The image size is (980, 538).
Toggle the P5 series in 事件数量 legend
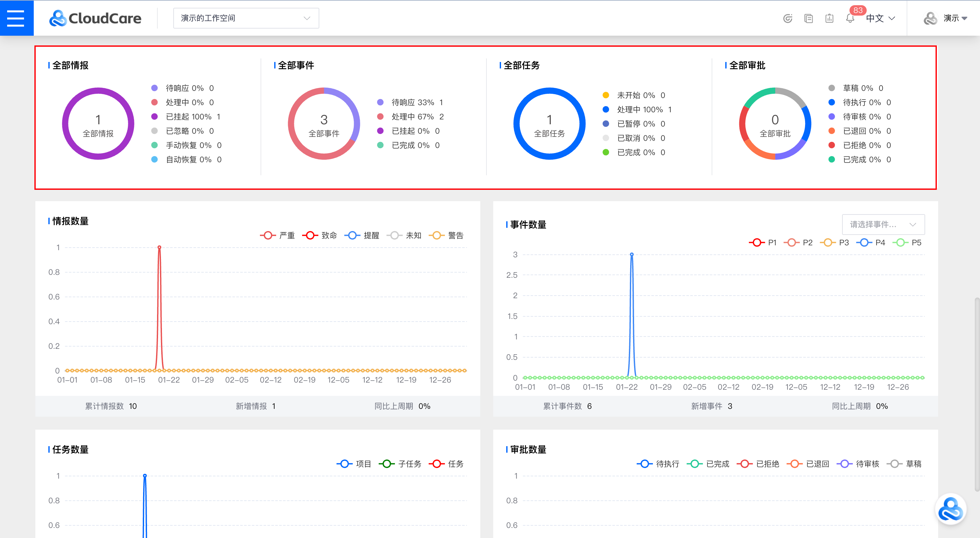coord(907,243)
